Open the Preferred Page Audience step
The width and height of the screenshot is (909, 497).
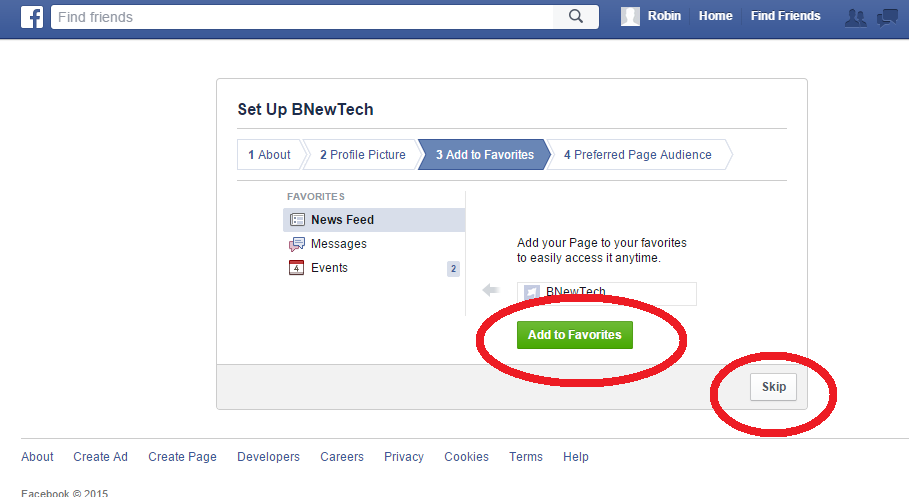tap(638, 155)
